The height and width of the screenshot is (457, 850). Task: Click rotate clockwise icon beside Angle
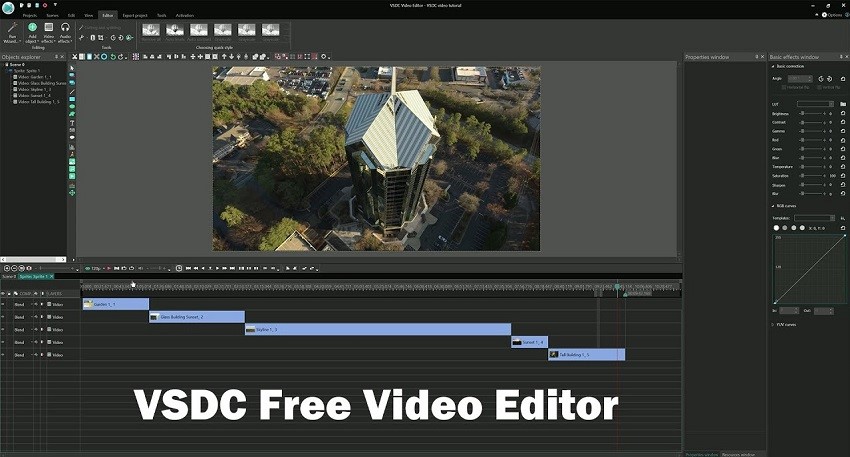click(x=829, y=79)
